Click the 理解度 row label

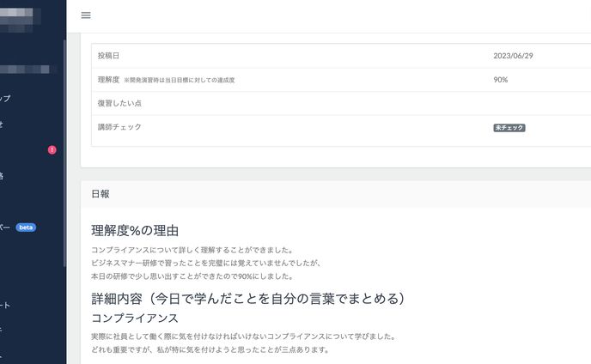[x=108, y=80]
